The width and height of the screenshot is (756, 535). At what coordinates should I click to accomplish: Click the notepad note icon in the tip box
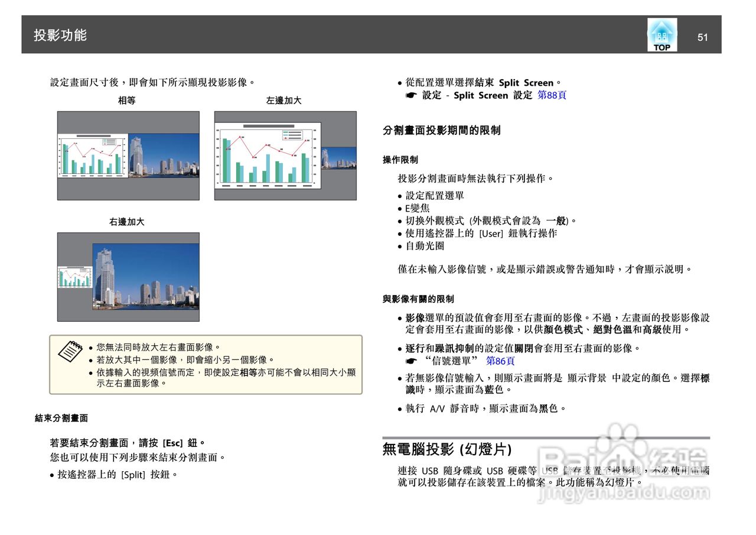[x=70, y=351]
